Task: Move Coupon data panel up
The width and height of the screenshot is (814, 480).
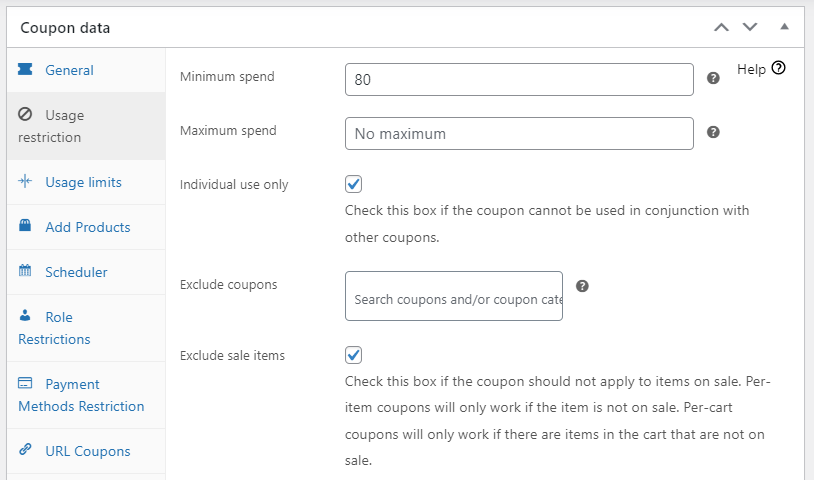Action: (x=721, y=28)
